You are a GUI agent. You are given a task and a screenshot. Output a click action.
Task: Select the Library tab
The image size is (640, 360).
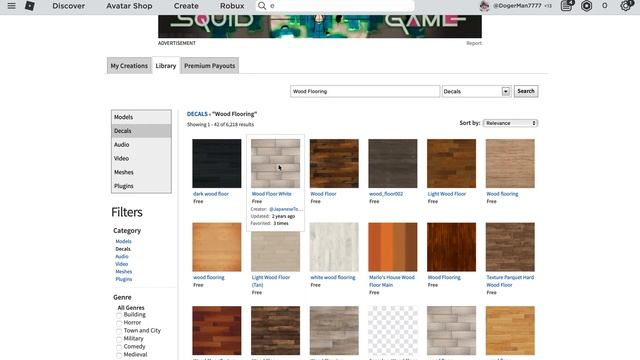[x=166, y=66]
